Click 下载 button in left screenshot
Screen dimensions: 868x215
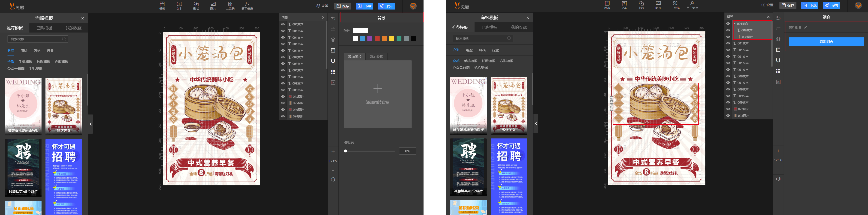(365, 6)
